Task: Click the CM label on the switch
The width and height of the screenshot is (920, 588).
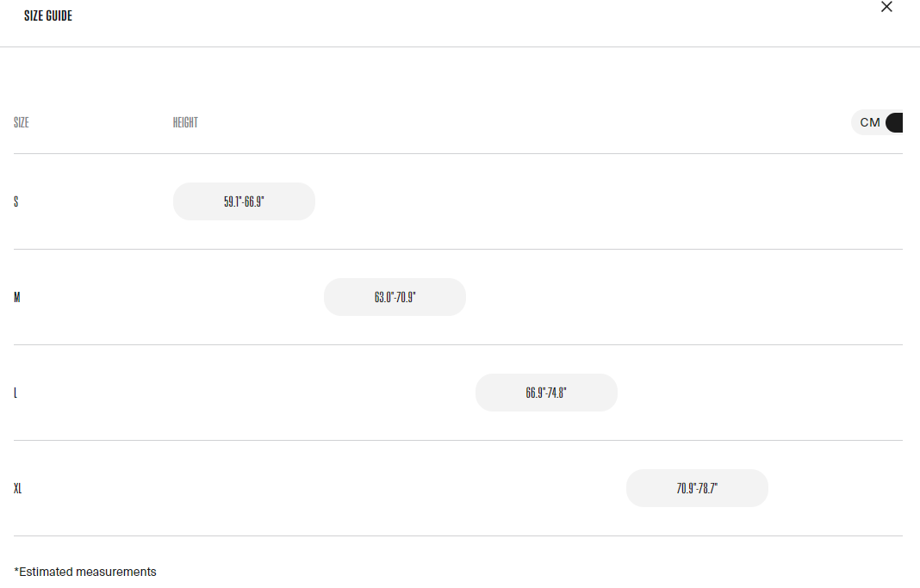Action: pyautogui.click(x=870, y=122)
